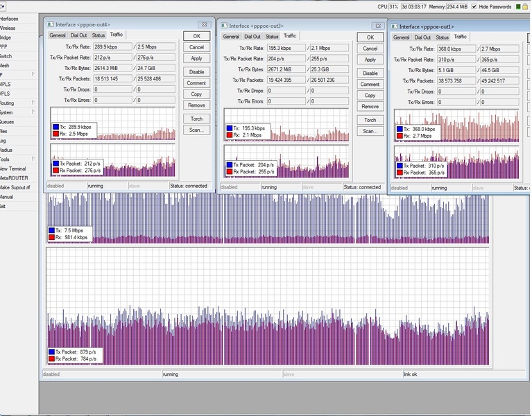Viewport: 532px width, 416px height.
Task: Click the green status square in the top bar
Action: (518, 6)
